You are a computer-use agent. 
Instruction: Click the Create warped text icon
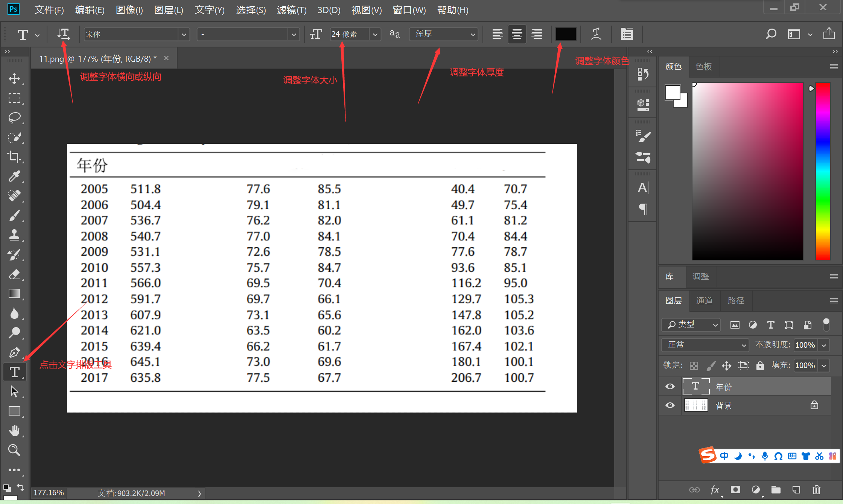pos(596,34)
